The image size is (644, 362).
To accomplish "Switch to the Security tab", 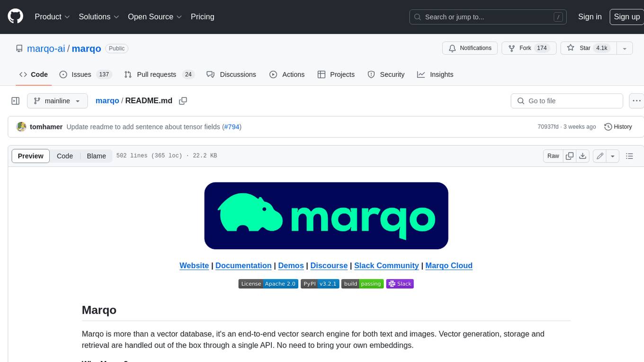I will pyautogui.click(x=386, y=74).
